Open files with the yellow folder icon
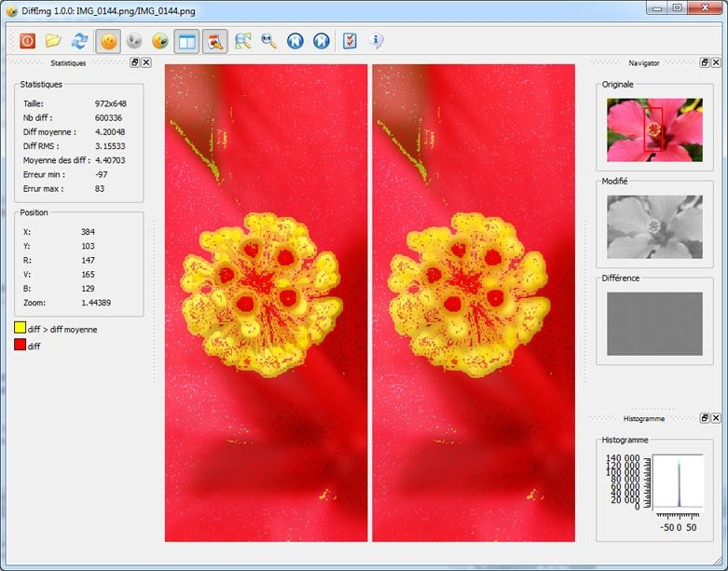The width and height of the screenshot is (728, 571). [x=53, y=41]
